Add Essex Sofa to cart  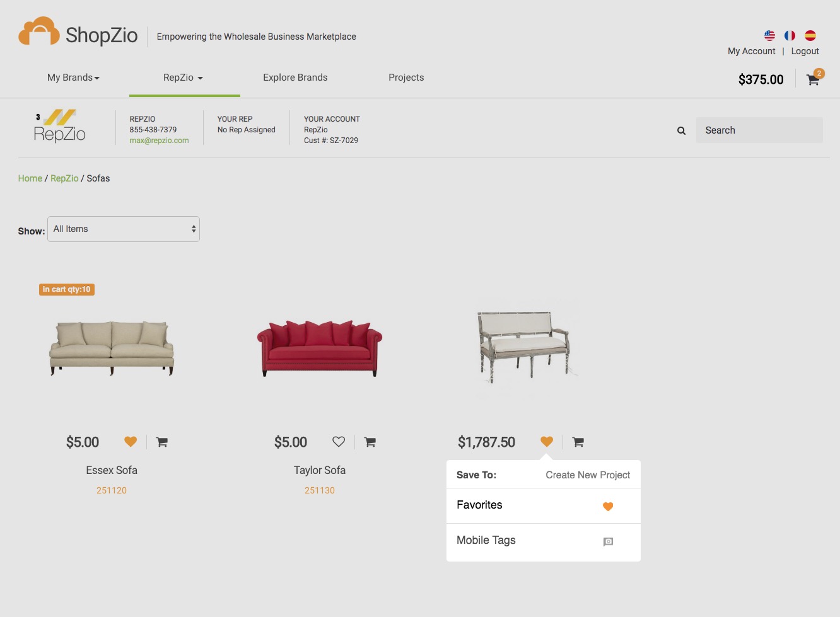pyautogui.click(x=162, y=442)
